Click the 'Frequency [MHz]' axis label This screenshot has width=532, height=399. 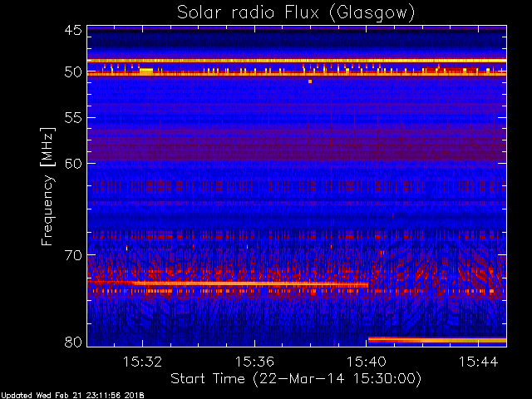pos(47,186)
